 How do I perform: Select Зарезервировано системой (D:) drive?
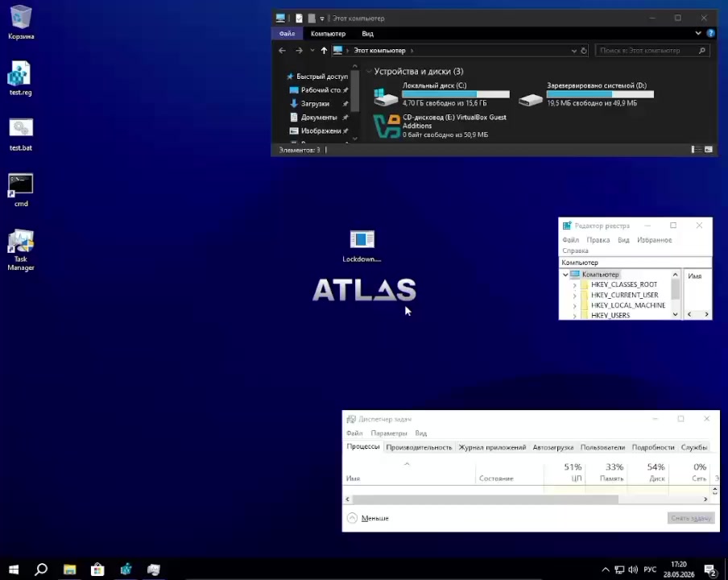(x=586, y=95)
